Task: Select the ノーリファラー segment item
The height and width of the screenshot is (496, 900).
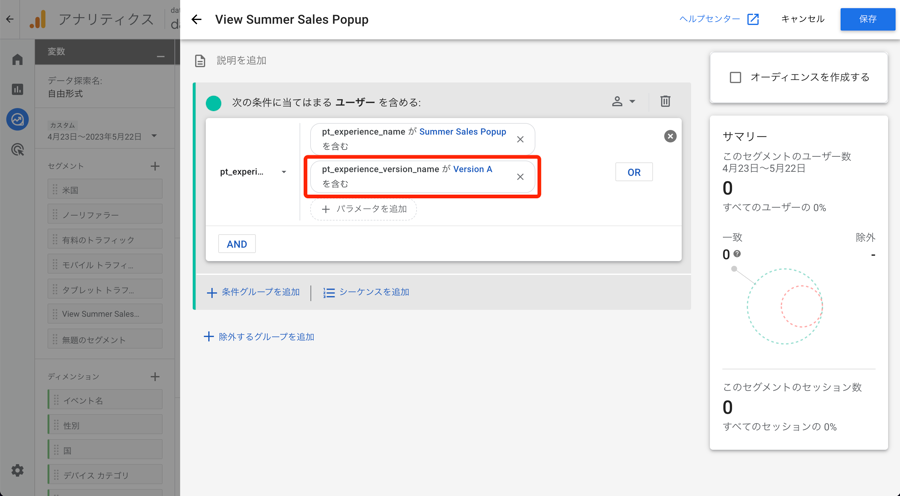Action: coord(105,215)
